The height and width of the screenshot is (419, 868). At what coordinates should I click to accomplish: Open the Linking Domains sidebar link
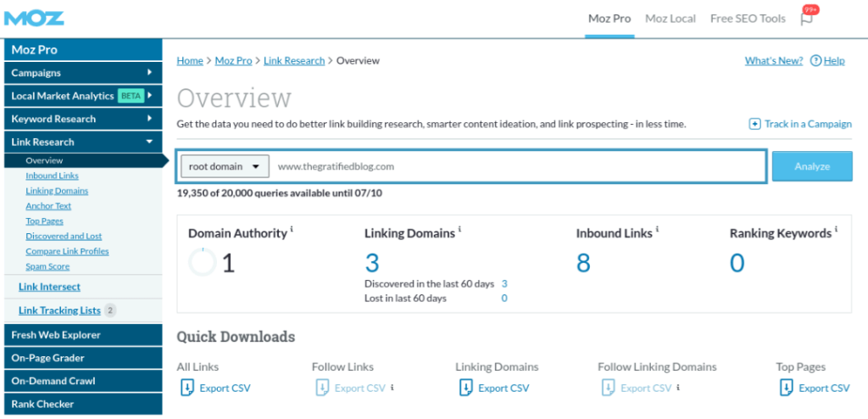(x=57, y=191)
